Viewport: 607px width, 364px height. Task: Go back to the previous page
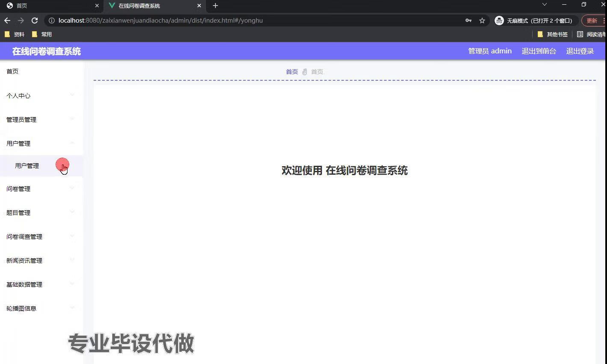pyautogui.click(x=7, y=21)
